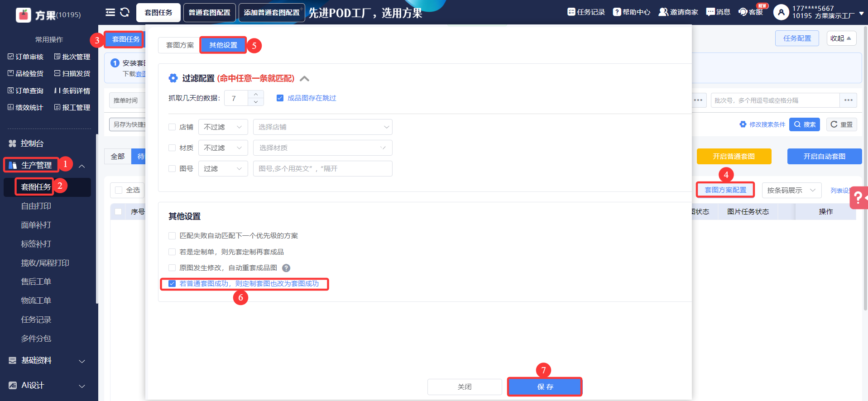Click the 图号 text input field
This screenshot has width=868, height=401.
[x=322, y=169]
